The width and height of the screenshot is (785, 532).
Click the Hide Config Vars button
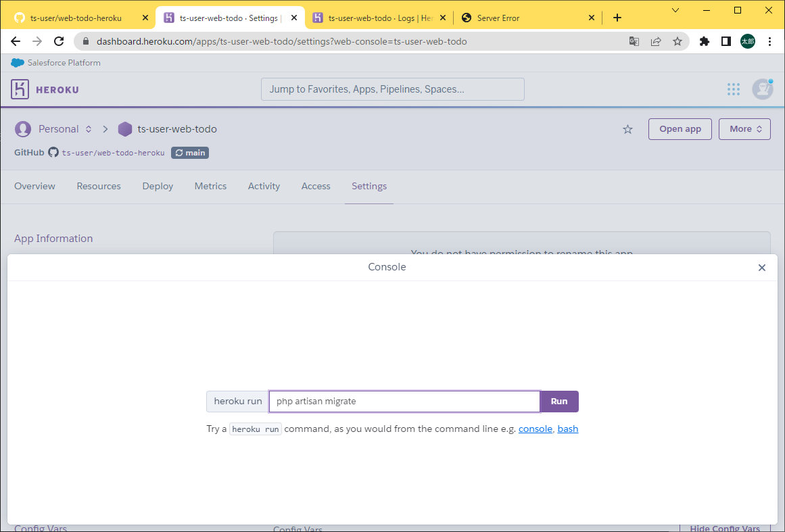pos(724,528)
